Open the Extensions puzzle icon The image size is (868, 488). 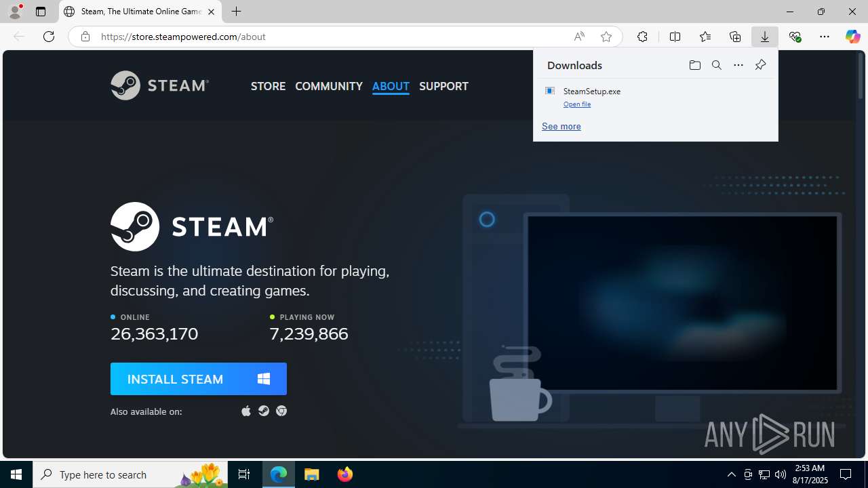(x=642, y=37)
